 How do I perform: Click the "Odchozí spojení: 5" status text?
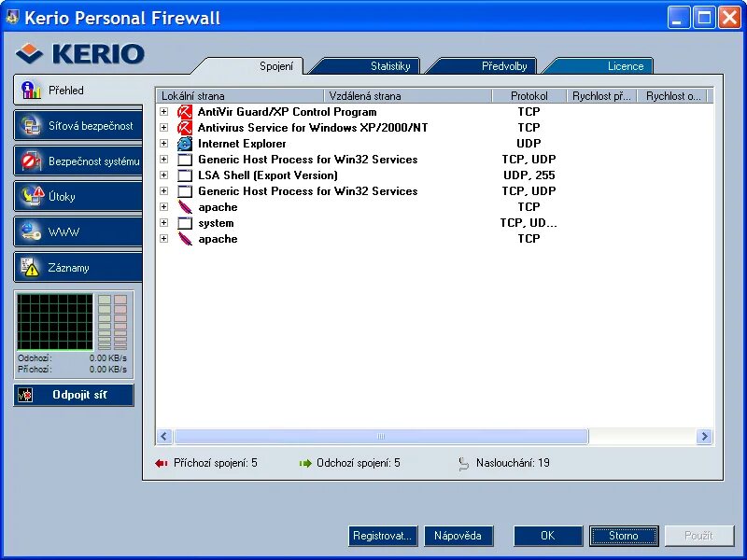[359, 463]
